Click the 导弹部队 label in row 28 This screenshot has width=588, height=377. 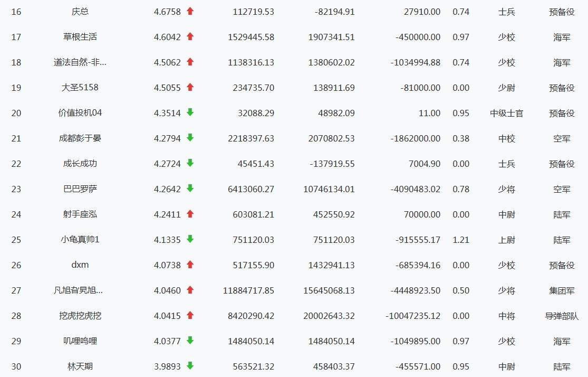562,316
